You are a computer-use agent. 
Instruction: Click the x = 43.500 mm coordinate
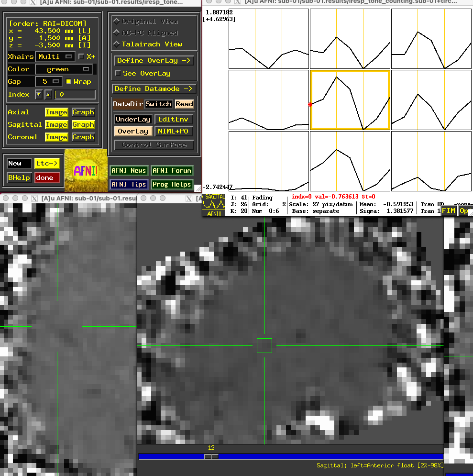(49, 31)
